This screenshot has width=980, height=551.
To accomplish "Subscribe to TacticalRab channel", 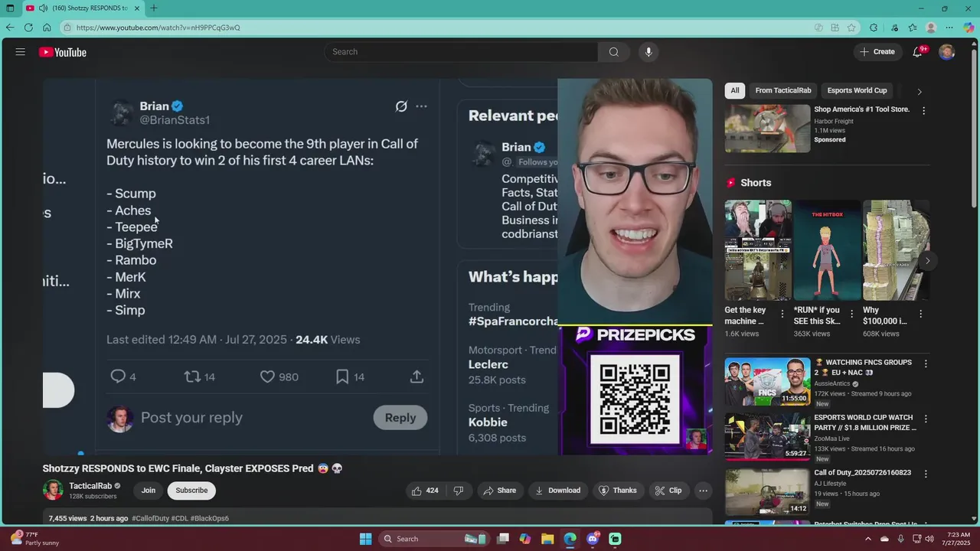I will [x=191, y=491].
